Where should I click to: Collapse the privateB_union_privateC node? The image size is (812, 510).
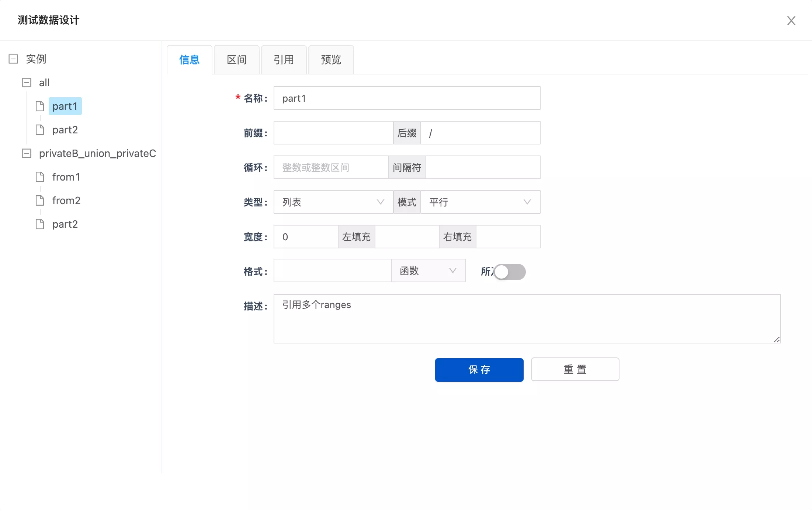click(26, 153)
